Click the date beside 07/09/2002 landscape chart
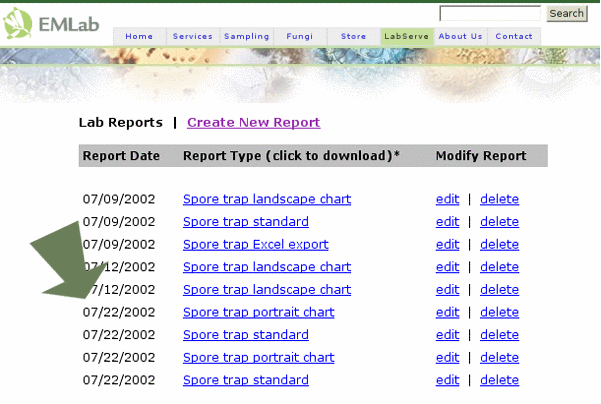 coord(119,199)
